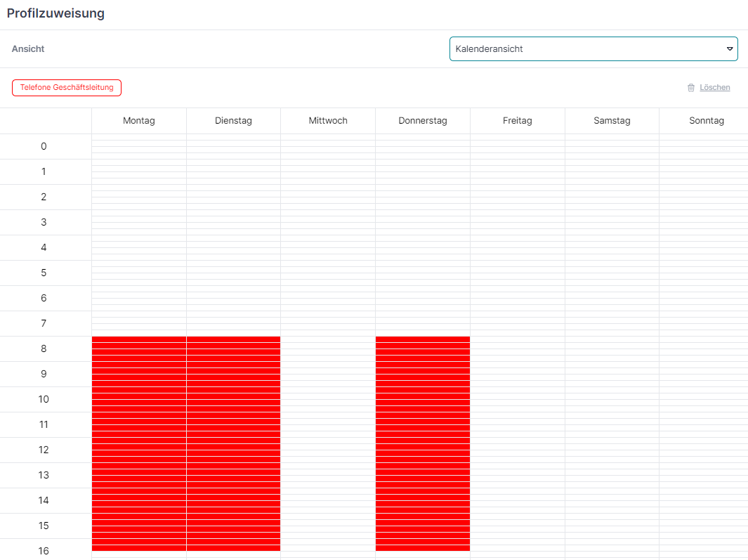This screenshot has width=748, height=560.
Task: Click the Dienstag column header
Action: 233,121
